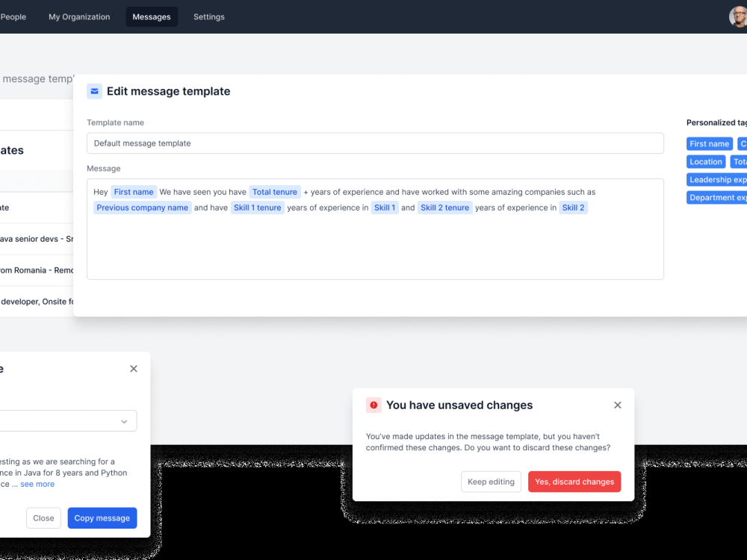Go to Settings in the top nav
This screenshot has height=560, width=747.
click(x=208, y=16)
